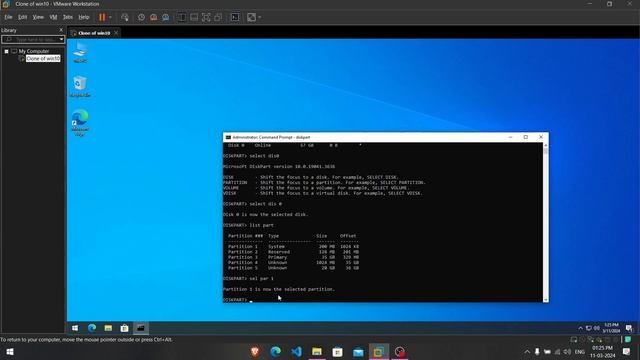The height and width of the screenshot is (360, 640).
Task: Open File Explorer in guest taskbar
Action: pos(108,328)
